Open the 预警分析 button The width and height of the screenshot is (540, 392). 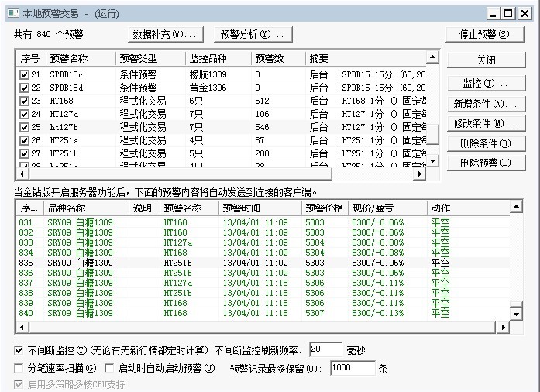point(253,34)
